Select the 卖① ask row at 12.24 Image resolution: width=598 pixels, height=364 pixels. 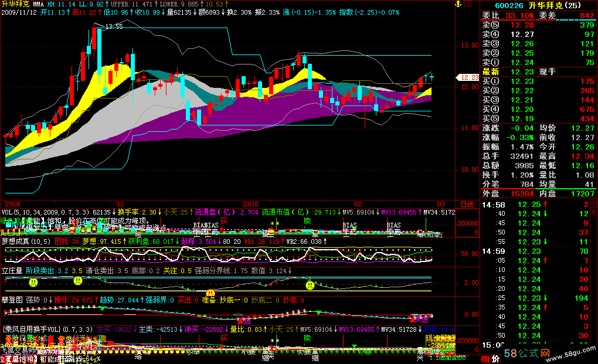(x=538, y=63)
